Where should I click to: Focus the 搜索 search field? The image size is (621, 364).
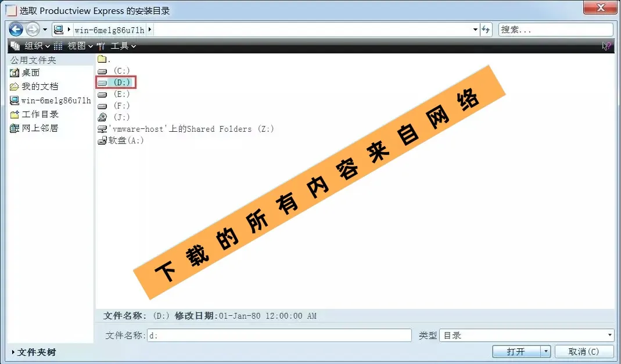coord(556,30)
